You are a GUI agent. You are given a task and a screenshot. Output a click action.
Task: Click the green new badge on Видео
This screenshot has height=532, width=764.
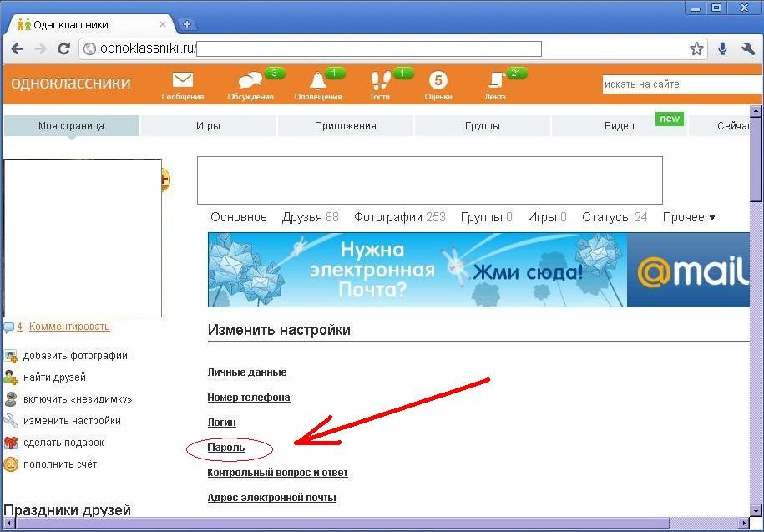point(670,119)
